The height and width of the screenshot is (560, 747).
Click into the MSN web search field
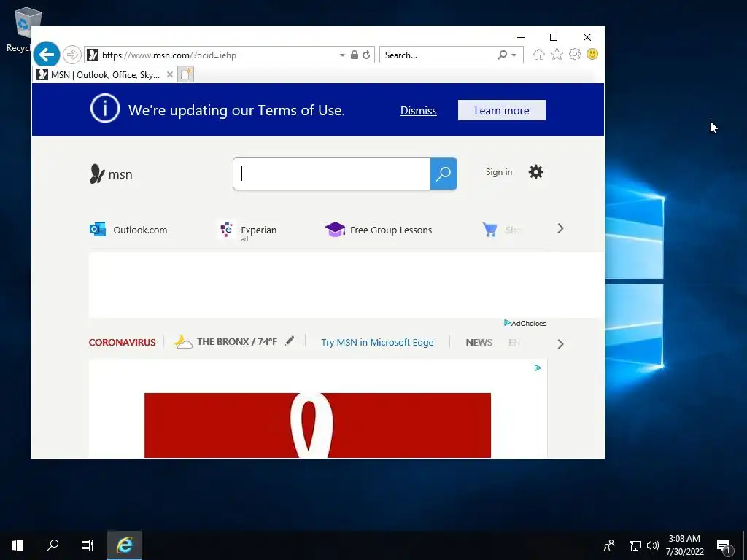(332, 174)
